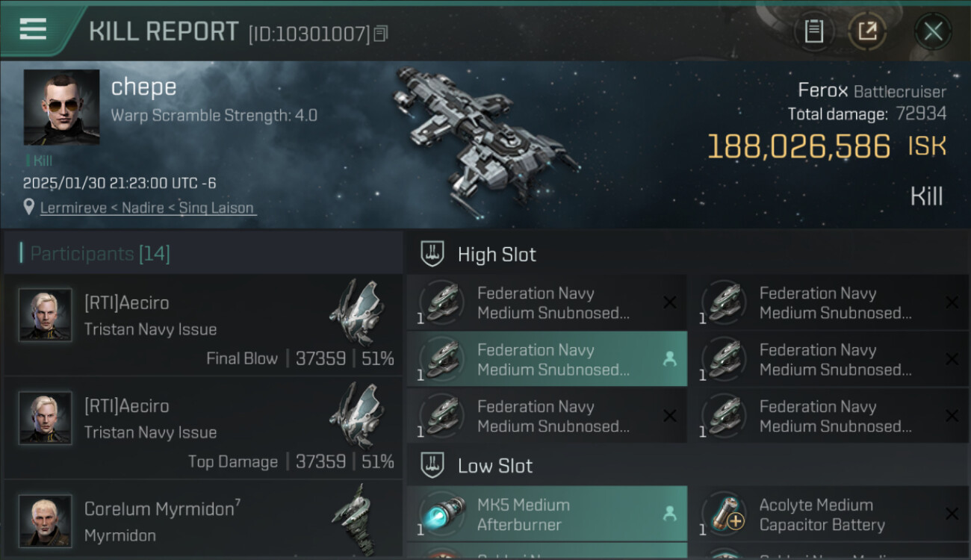Click the Acolyte Medium Capacitor Battery icon
971x560 pixels.
coord(722,514)
